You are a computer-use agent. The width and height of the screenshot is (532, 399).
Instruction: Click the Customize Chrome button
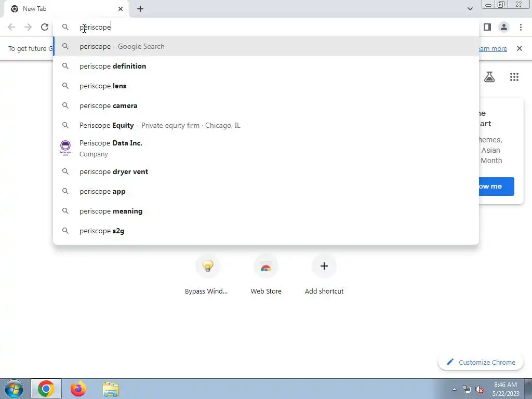(x=481, y=362)
